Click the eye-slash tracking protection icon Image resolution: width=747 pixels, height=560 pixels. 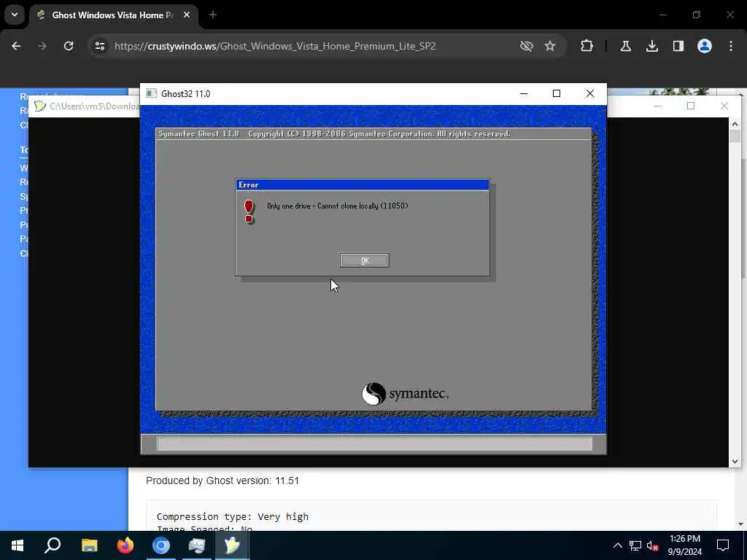[x=527, y=46]
